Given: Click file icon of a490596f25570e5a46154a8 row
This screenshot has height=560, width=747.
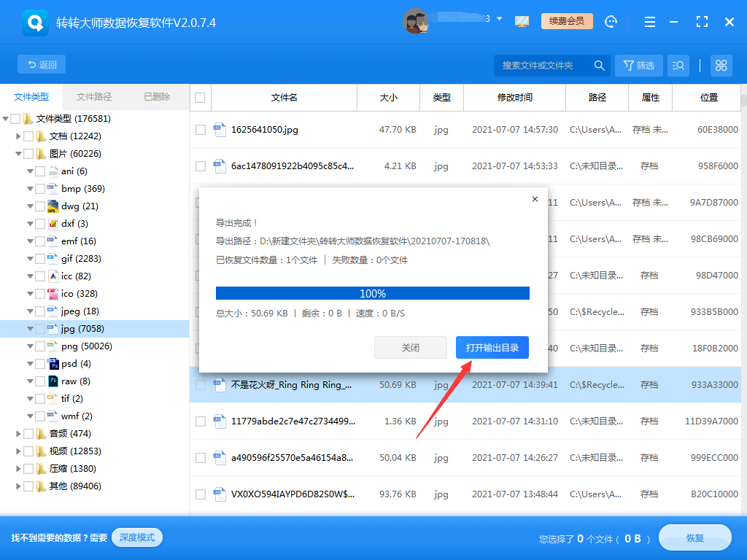Looking at the screenshot, I should 220,458.
